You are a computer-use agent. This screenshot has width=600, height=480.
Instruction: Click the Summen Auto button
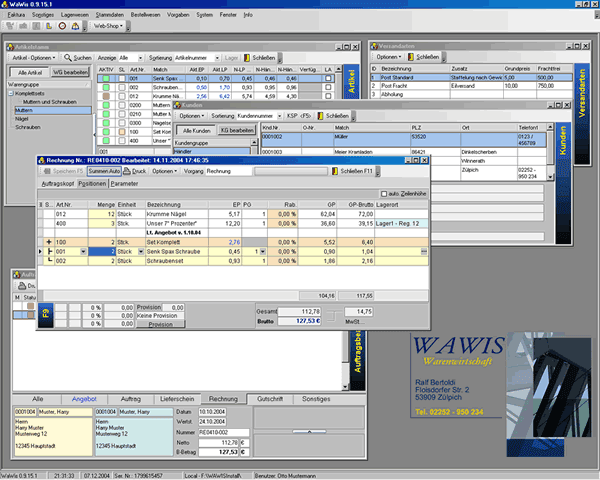(104, 171)
